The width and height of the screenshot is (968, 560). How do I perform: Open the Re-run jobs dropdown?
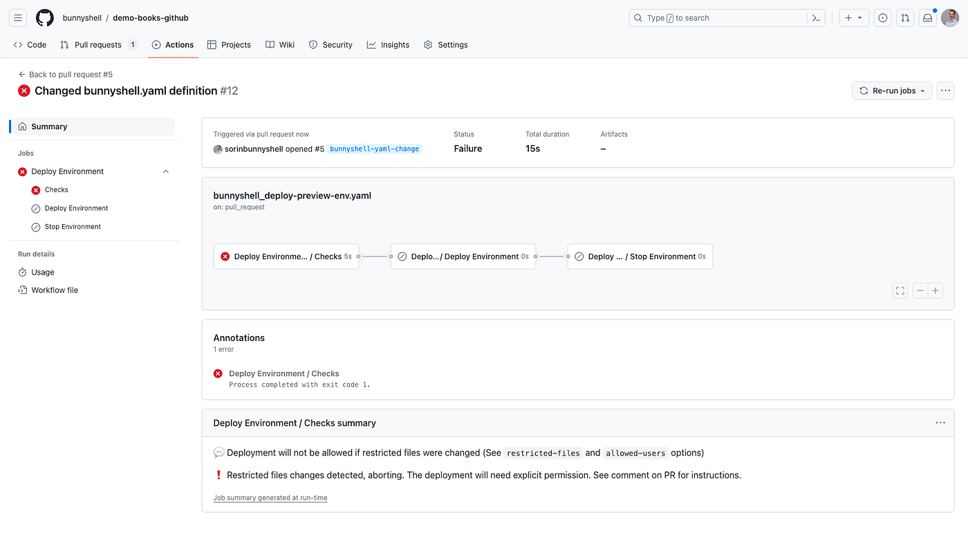892,91
